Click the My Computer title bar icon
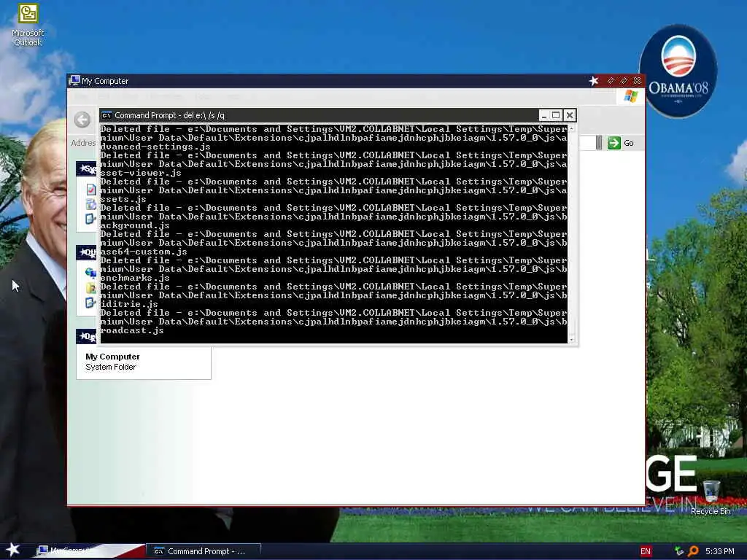Viewport: 747px width, 560px height. coord(74,80)
